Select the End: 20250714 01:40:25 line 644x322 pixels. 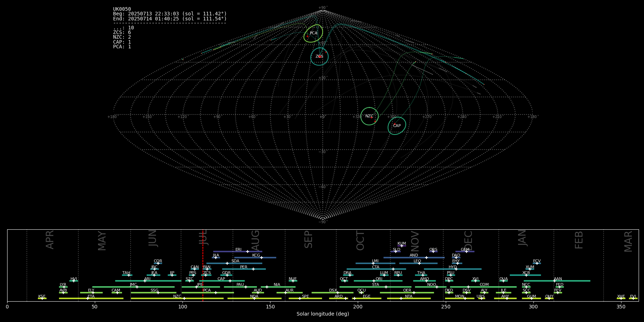coord(170,19)
